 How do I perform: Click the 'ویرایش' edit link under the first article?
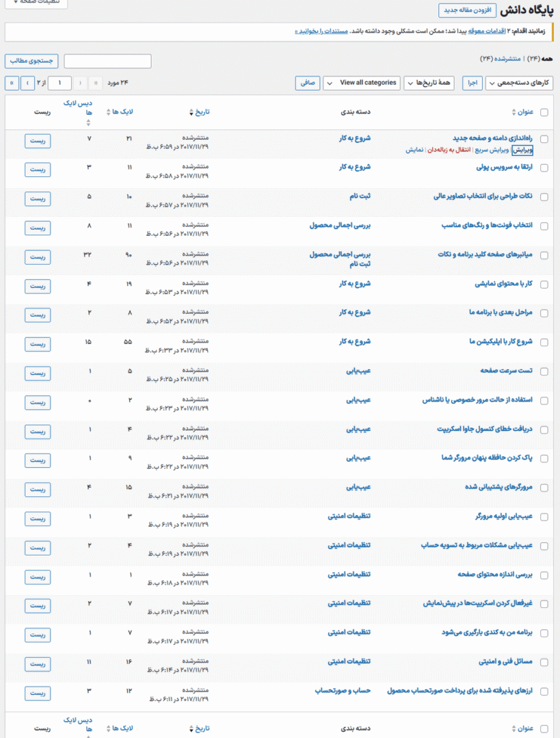point(522,150)
